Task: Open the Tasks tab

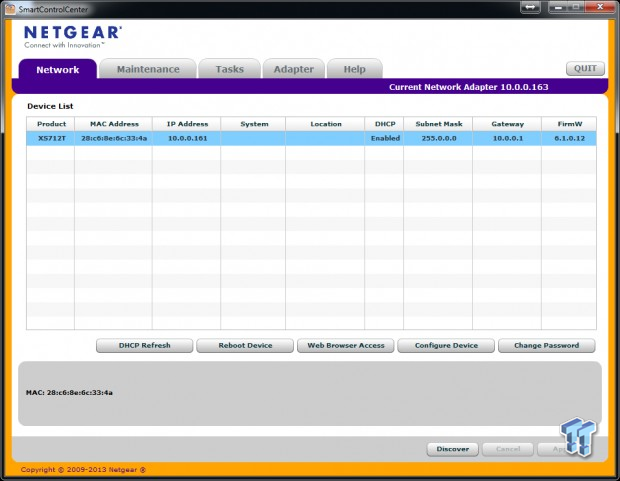Action: coord(229,69)
